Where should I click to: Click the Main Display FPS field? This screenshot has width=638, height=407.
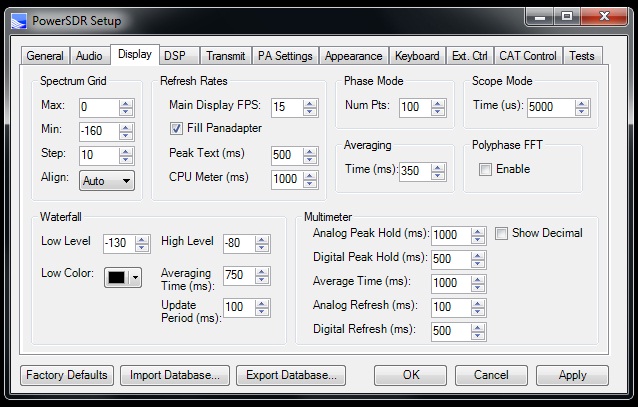(x=288, y=107)
